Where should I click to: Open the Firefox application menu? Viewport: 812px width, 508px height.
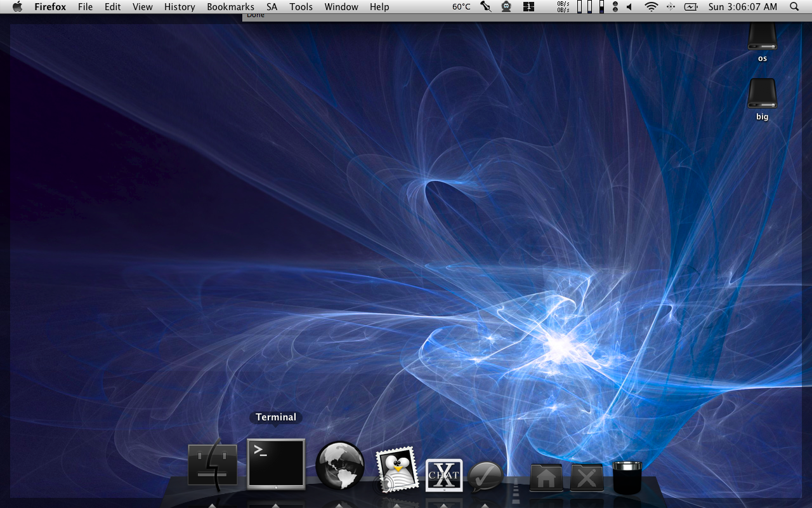pos(50,7)
